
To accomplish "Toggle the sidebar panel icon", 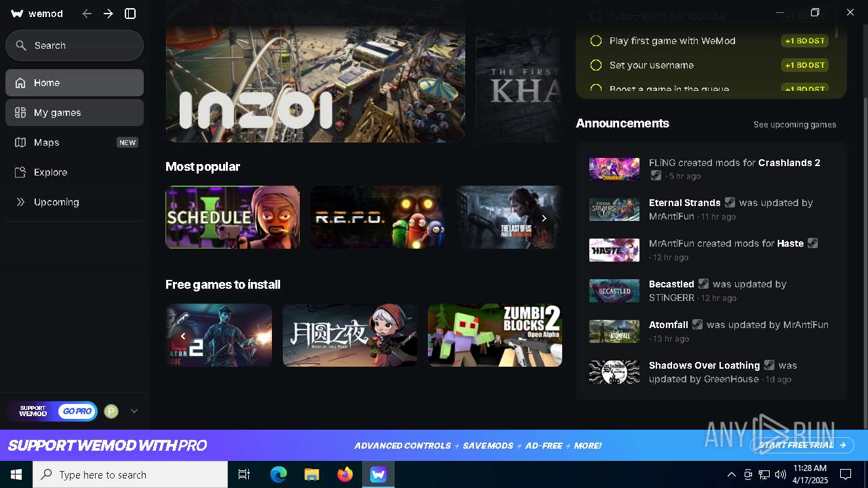I will [x=131, y=14].
